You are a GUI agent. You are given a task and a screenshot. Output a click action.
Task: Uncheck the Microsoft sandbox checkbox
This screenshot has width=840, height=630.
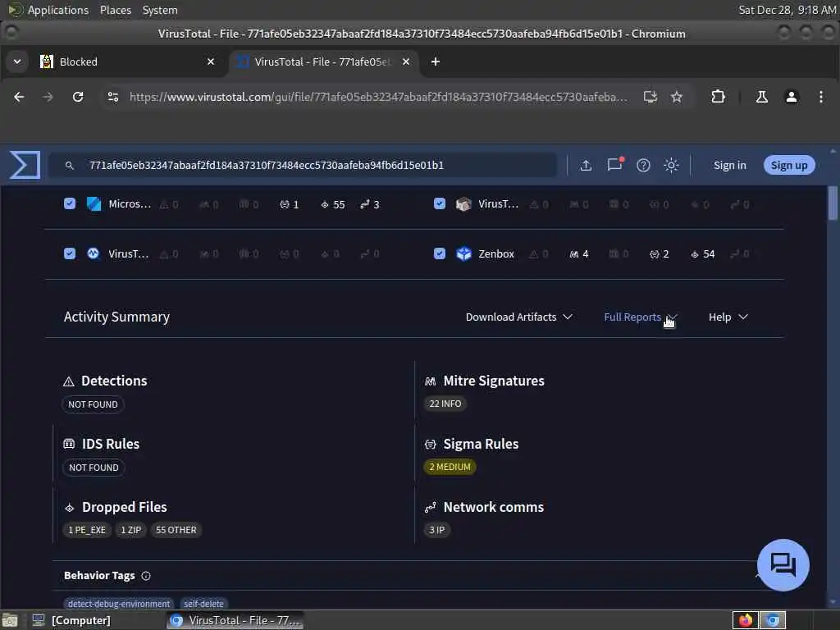click(70, 203)
